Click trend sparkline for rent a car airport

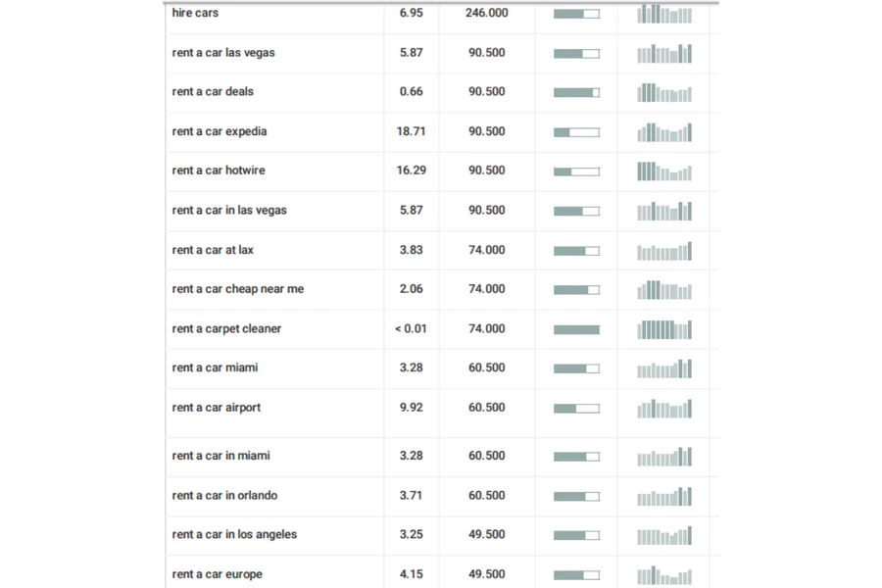point(664,409)
